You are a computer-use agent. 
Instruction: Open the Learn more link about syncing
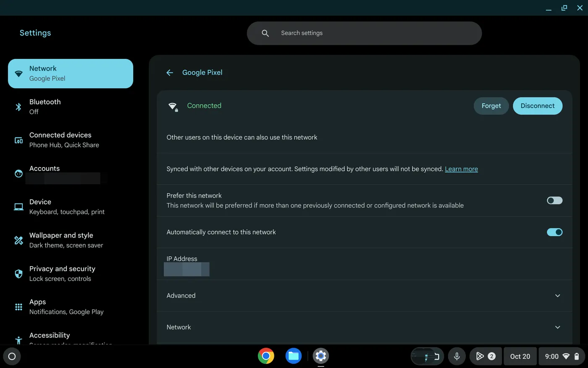pos(461,169)
